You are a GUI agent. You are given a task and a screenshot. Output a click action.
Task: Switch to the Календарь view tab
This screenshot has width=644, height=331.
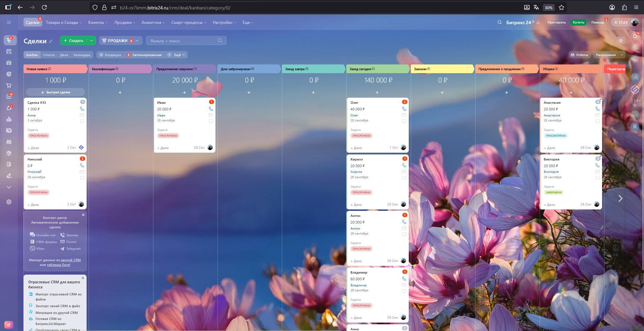coord(82,55)
